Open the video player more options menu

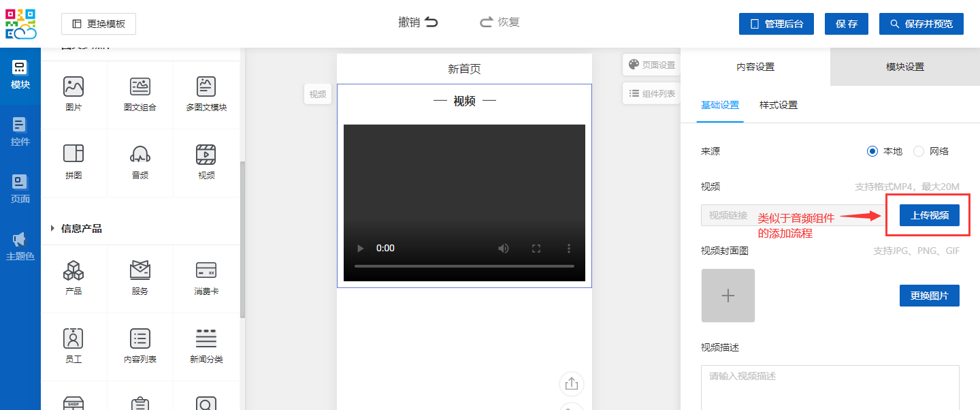[x=569, y=249]
